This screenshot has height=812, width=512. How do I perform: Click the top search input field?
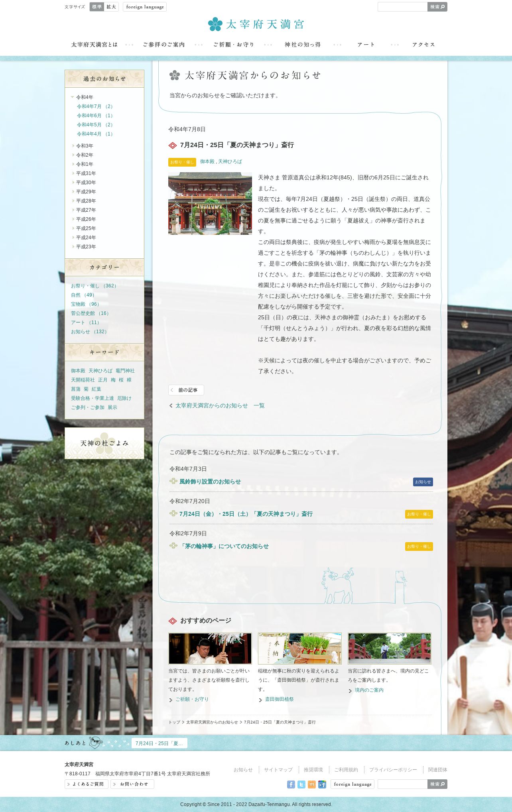403,7
